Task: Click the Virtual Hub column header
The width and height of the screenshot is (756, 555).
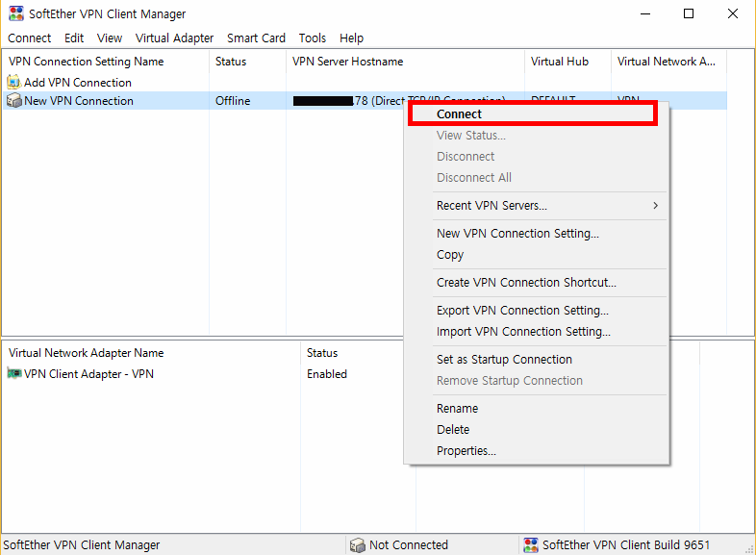Action: [567, 62]
